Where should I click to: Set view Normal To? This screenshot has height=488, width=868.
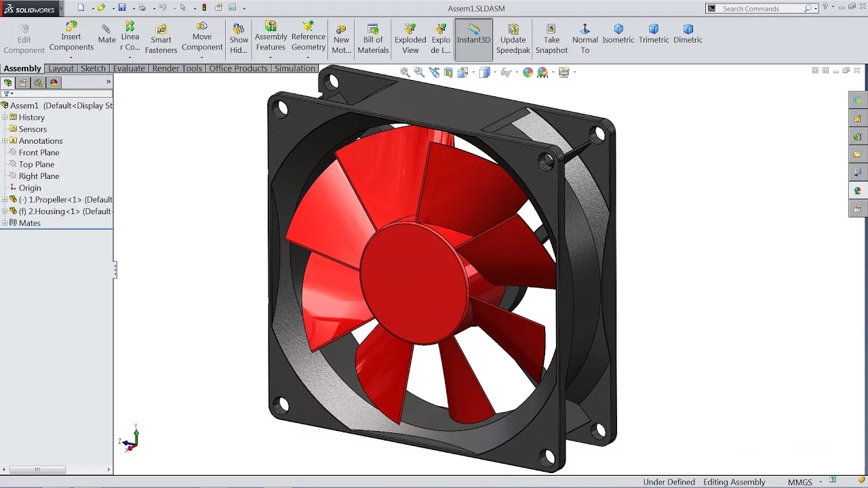tap(585, 39)
